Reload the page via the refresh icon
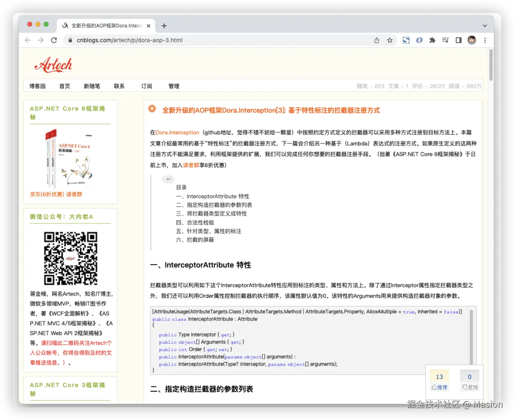This screenshot has width=514, height=420. point(54,40)
